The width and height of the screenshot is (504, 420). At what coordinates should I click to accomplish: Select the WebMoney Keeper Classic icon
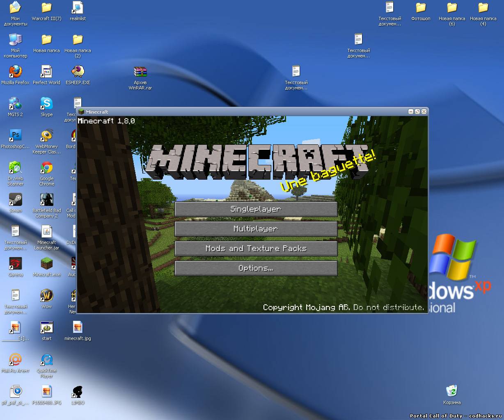46,135
